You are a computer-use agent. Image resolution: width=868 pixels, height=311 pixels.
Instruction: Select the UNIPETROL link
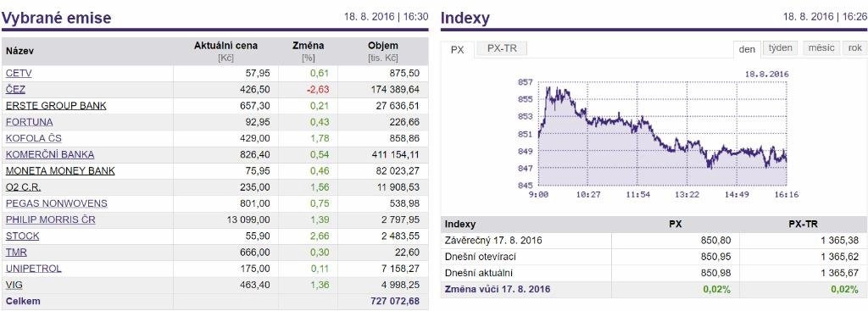pos(34,269)
